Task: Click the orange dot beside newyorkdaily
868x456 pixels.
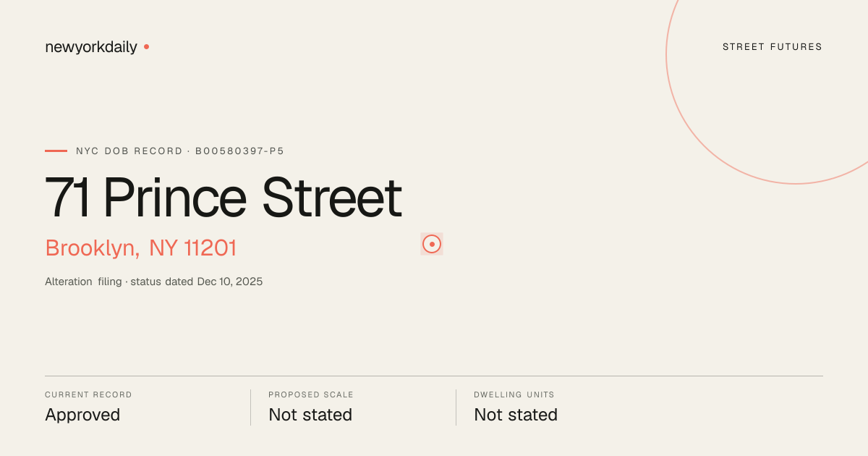Action: click(146, 46)
